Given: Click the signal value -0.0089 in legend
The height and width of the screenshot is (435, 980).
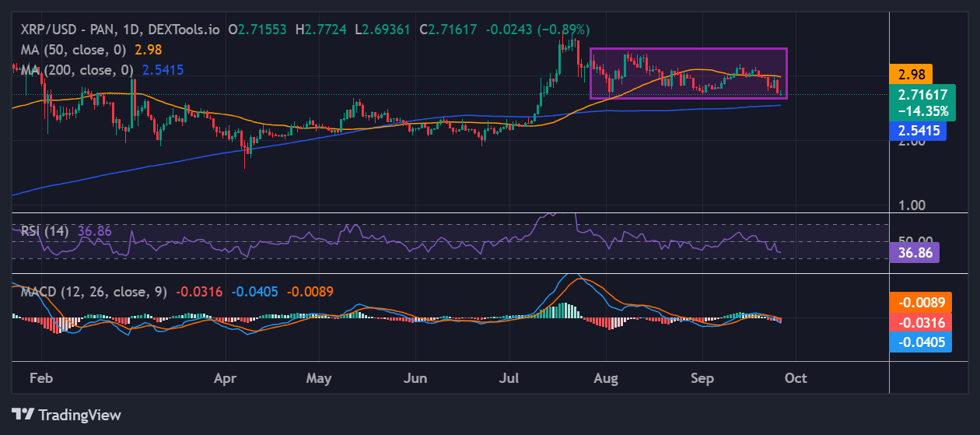Looking at the screenshot, I should point(310,292).
